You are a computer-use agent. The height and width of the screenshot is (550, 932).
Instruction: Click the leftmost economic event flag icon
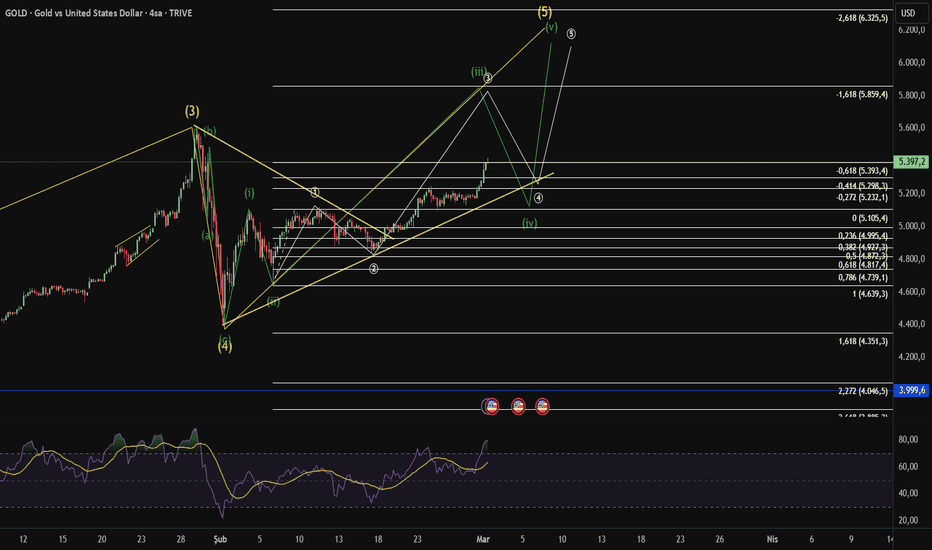coord(491,407)
